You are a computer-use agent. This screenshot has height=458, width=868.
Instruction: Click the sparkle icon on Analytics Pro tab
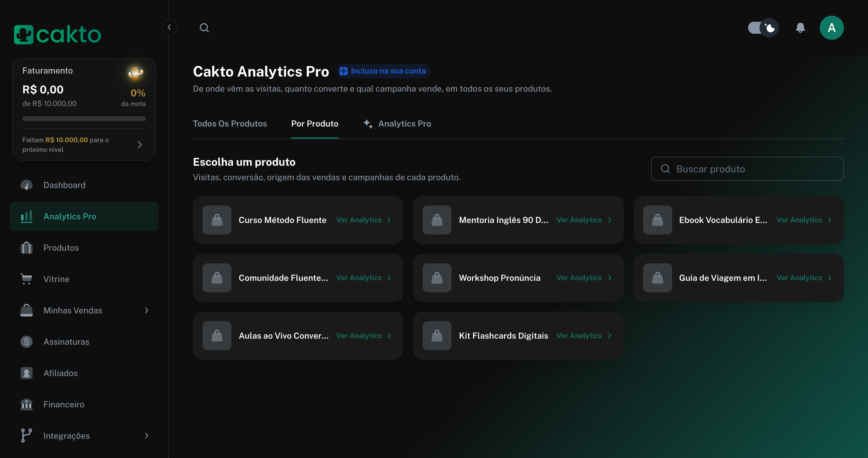click(368, 124)
